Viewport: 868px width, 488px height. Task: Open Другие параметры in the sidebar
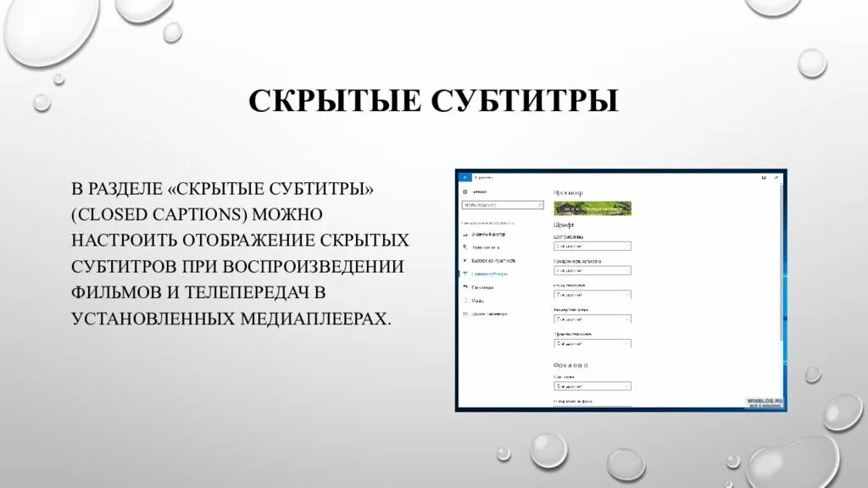tap(486, 314)
